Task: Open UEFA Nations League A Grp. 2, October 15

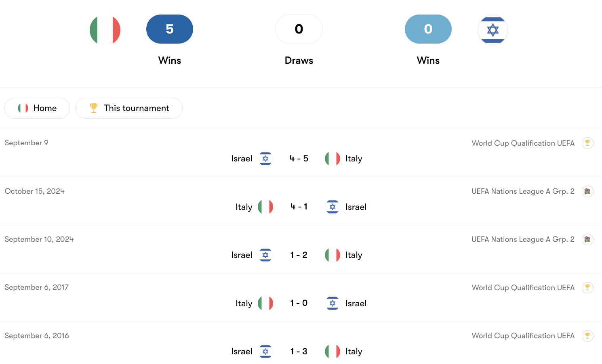Action: pos(523,191)
